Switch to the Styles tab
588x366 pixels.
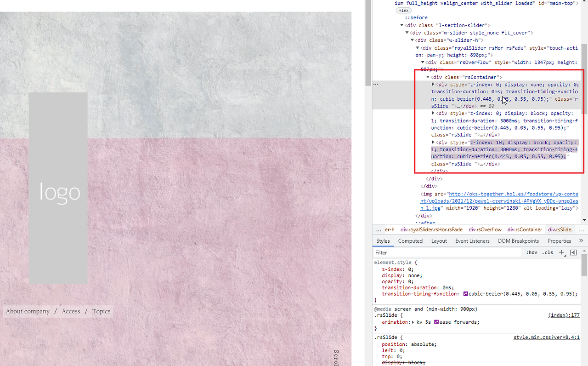(383, 240)
